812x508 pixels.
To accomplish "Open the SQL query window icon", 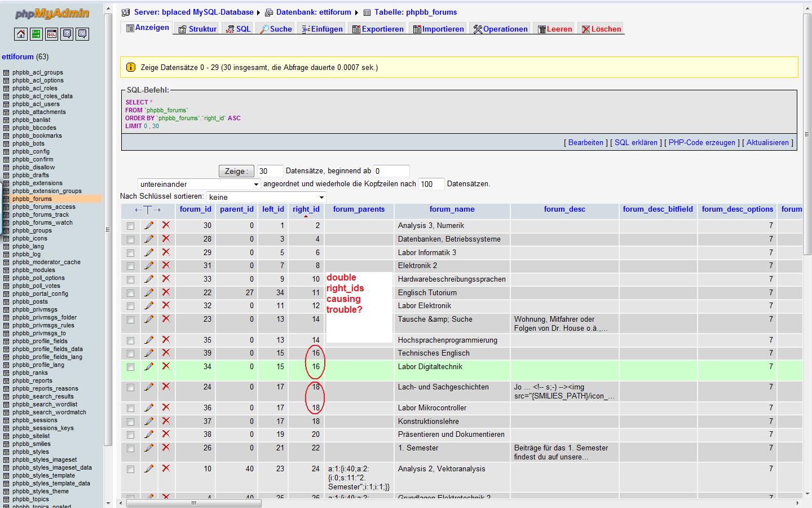I will 51,34.
